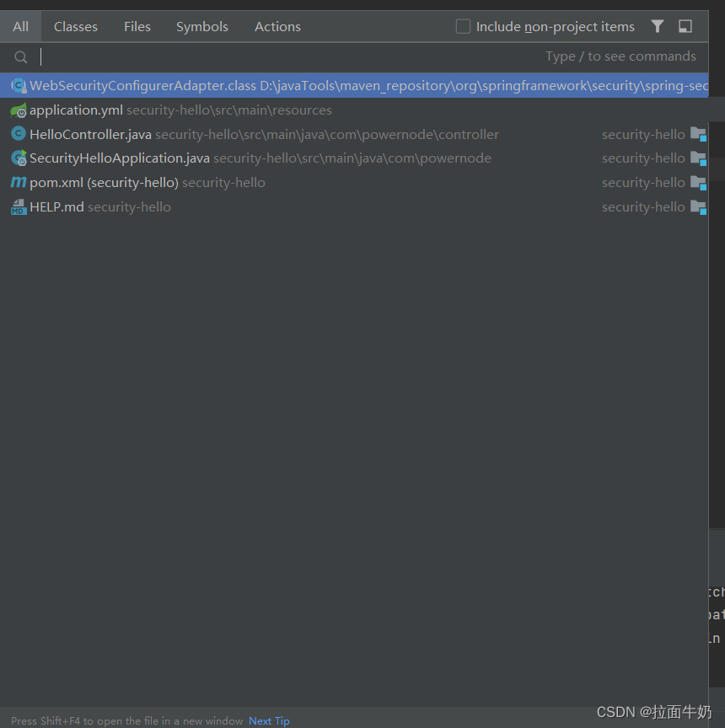Open the Files search tab

point(137,26)
